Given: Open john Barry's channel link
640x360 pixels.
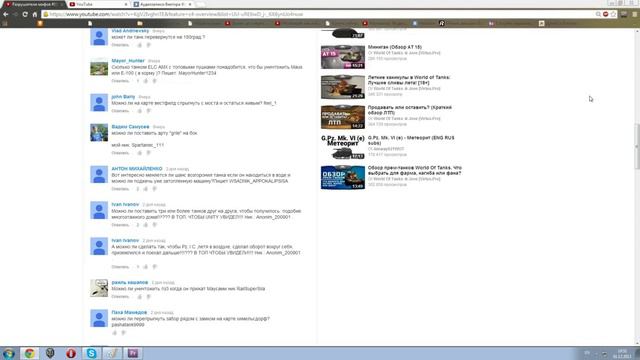Looking at the screenshot, I should [x=123, y=97].
